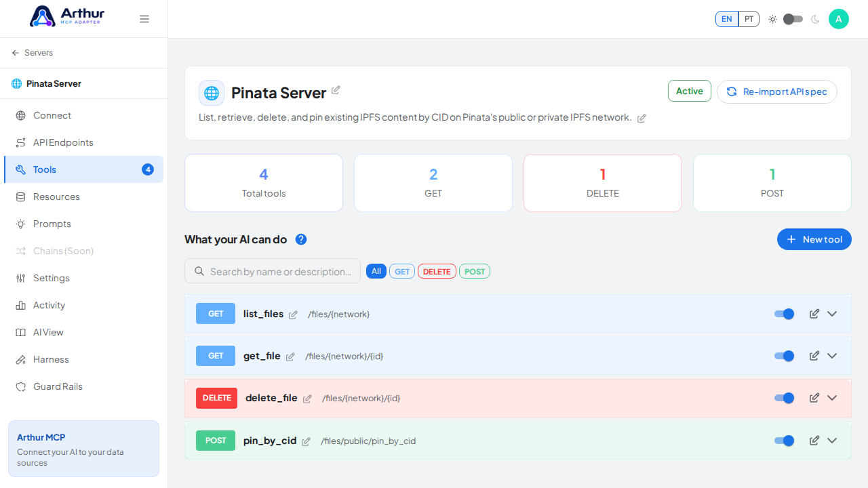868x488 pixels.
Task: Open Settings in the sidebar
Action: click(x=84, y=278)
